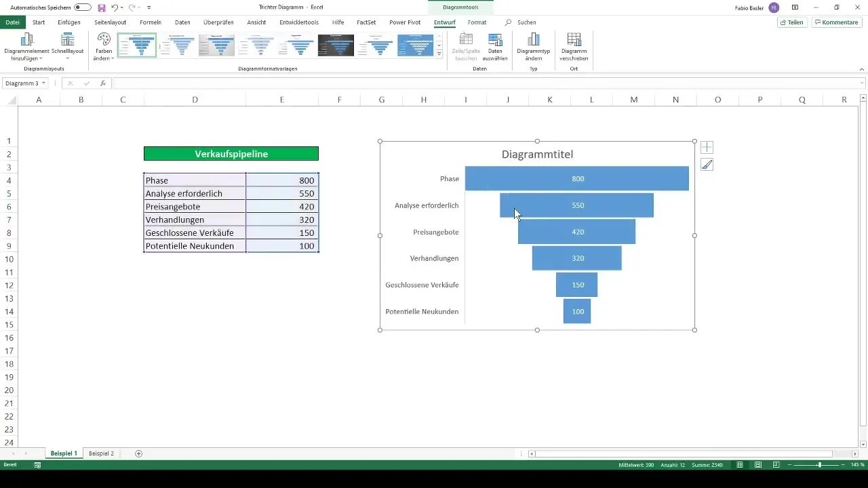Click Diagrammtyp ändern icon
This screenshot has height=488, width=868.
point(534,47)
